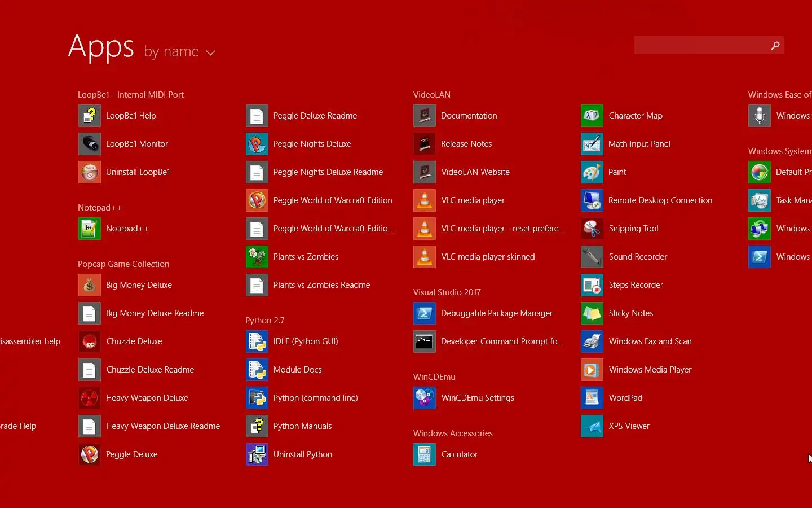Screen dimensions: 812x508
Task: Launch LoopBe1 Monitor icon
Action: (x=89, y=144)
